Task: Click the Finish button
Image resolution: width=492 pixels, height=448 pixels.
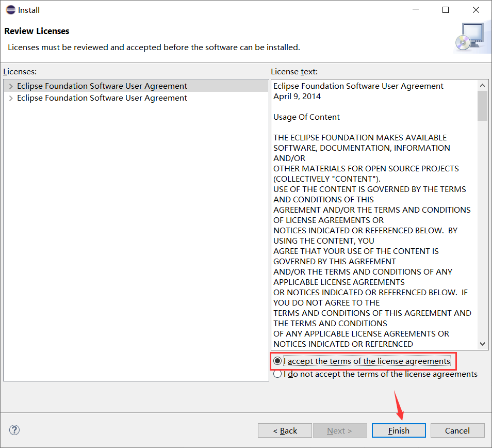Action: point(399,430)
